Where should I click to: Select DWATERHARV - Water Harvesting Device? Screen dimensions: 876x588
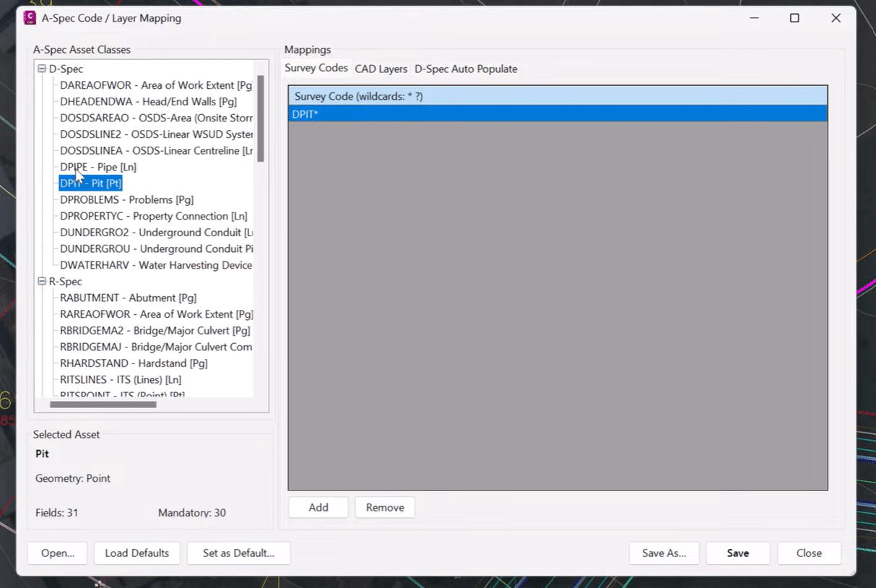tap(156, 266)
